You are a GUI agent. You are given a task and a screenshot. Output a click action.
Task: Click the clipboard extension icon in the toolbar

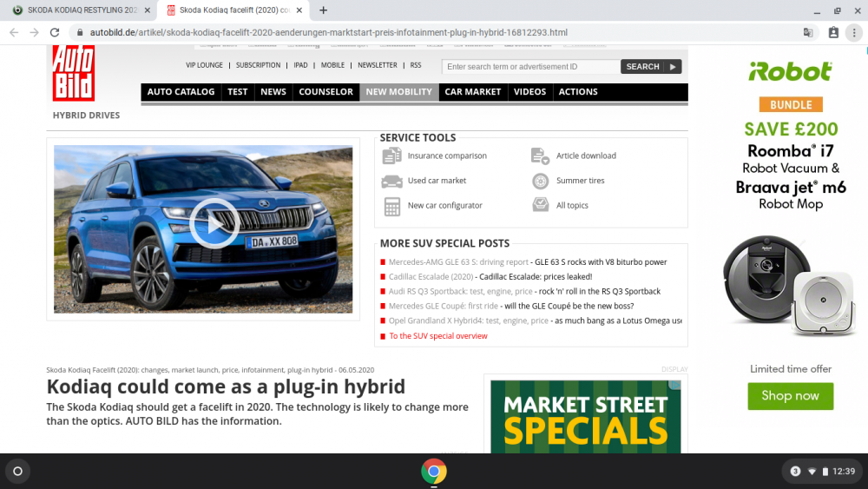pos(833,33)
